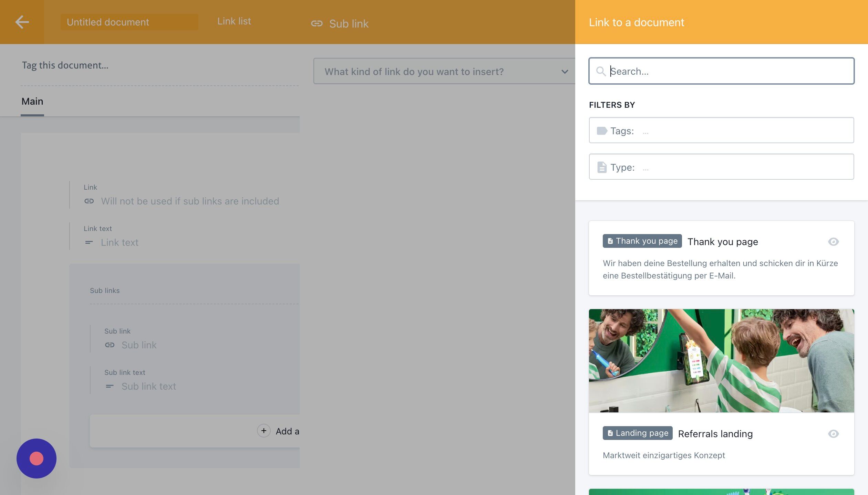Click the back arrow icon
This screenshot has width=868, height=495.
[22, 22]
